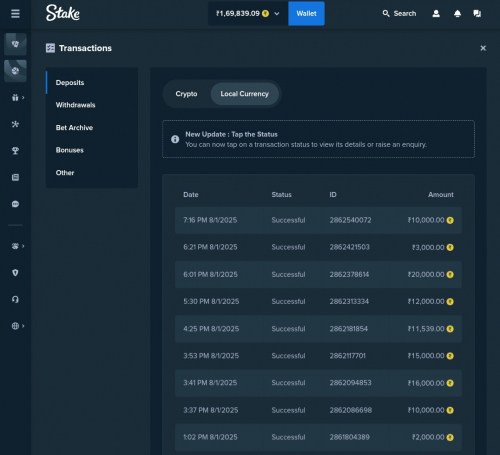500x455 pixels.
Task: Close the Transactions panel
Action: (x=483, y=48)
